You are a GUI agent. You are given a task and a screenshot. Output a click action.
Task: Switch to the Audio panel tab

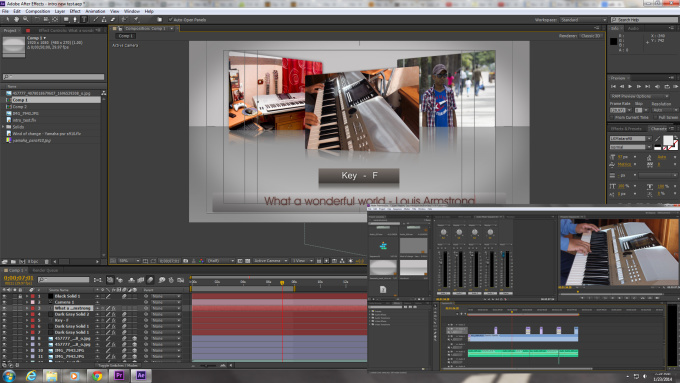(633, 29)
